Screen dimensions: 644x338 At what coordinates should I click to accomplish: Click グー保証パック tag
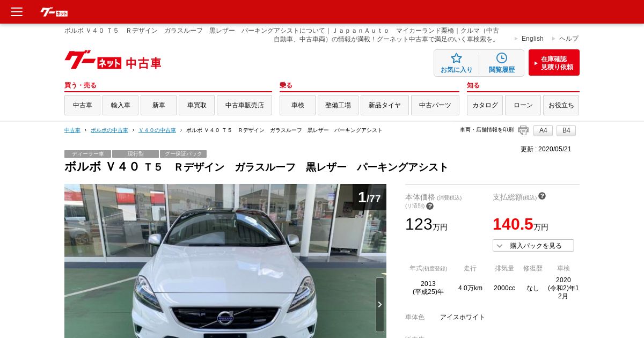tap(183, 154)
